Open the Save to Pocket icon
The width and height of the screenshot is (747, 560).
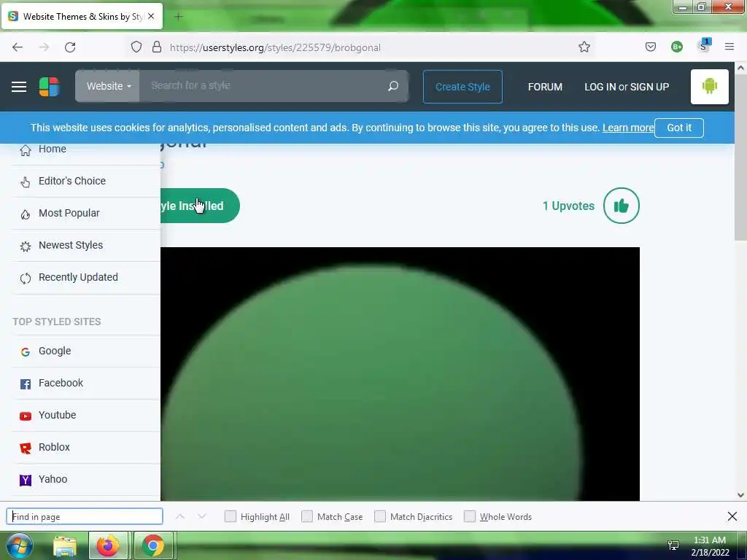pos(650,47)
